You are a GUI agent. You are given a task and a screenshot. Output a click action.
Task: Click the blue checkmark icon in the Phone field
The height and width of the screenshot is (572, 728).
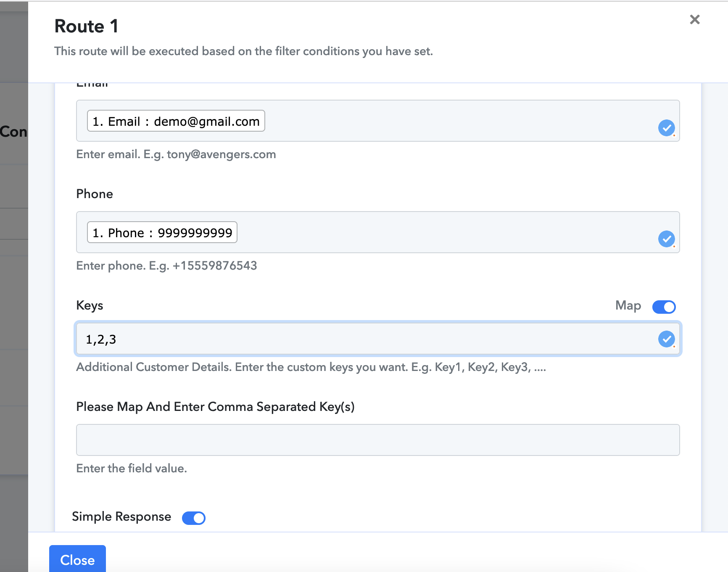click(667, 239)
